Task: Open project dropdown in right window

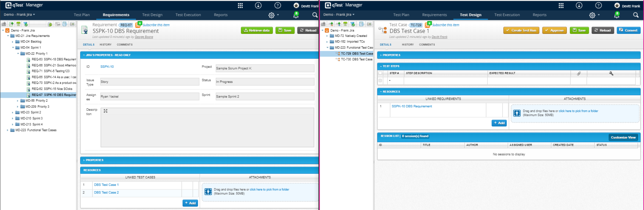Action: pos(339,15)
